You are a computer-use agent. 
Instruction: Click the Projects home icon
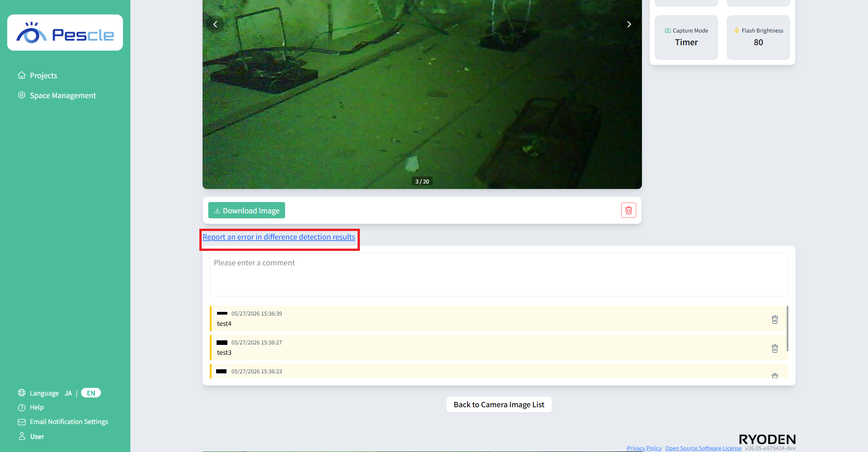22,75
